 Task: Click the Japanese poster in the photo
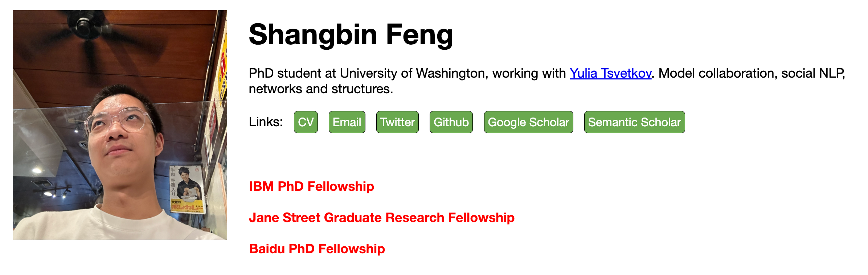pyautogui.click(x=187, y=189)
